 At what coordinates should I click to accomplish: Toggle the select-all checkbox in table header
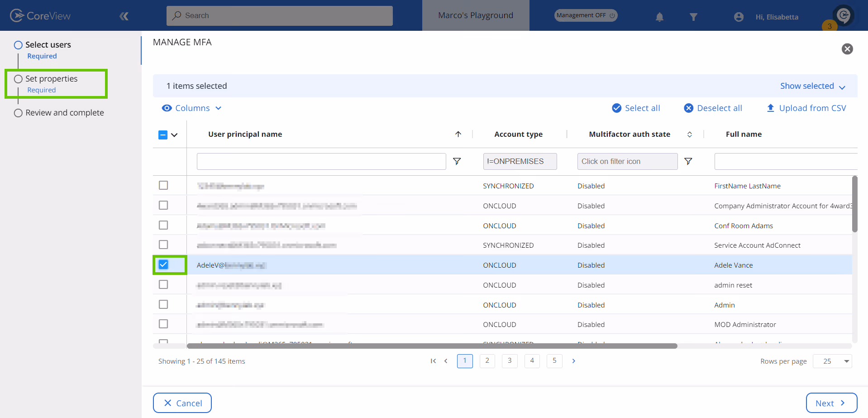(162, 135)
